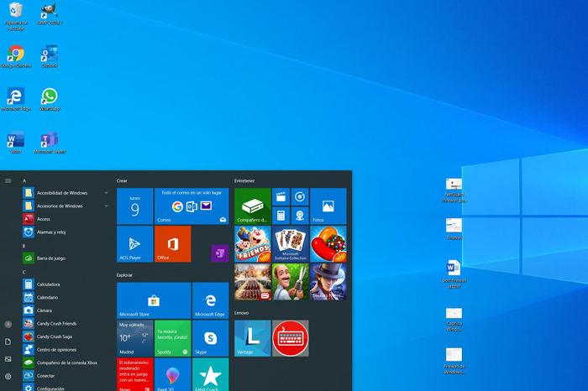This screenshot has height=391, width=588.
Task: Select the GIMP desktop shortcut
Action: pyautogui.click(x=50, y=13)
